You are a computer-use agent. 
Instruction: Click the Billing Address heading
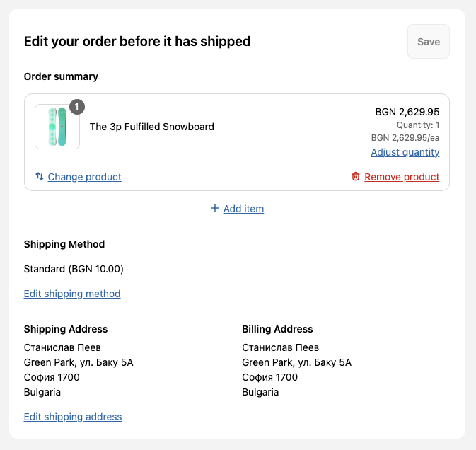pos(277,329)
